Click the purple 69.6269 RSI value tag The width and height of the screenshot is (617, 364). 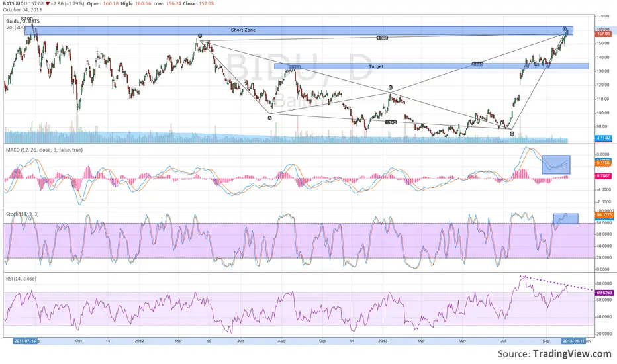pyautogui.click(x=604, y=293)
